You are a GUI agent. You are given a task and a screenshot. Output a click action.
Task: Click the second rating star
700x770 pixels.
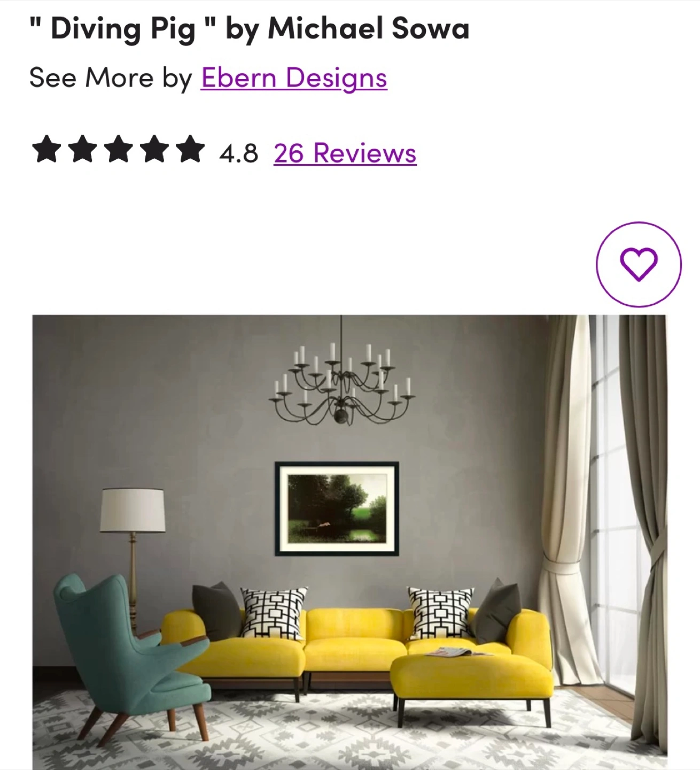pyautogui.click(x=82, y=149)
